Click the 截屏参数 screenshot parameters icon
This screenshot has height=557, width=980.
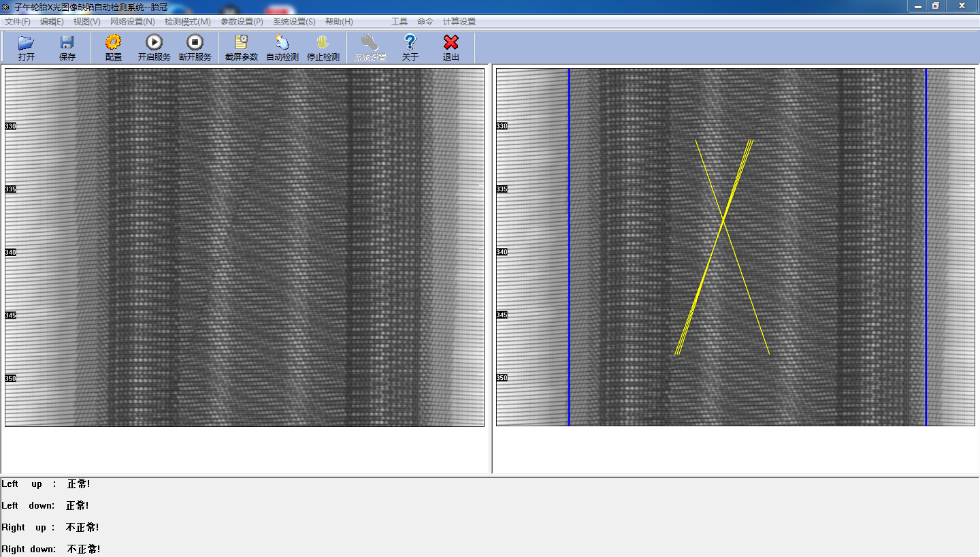click(242, 44)
